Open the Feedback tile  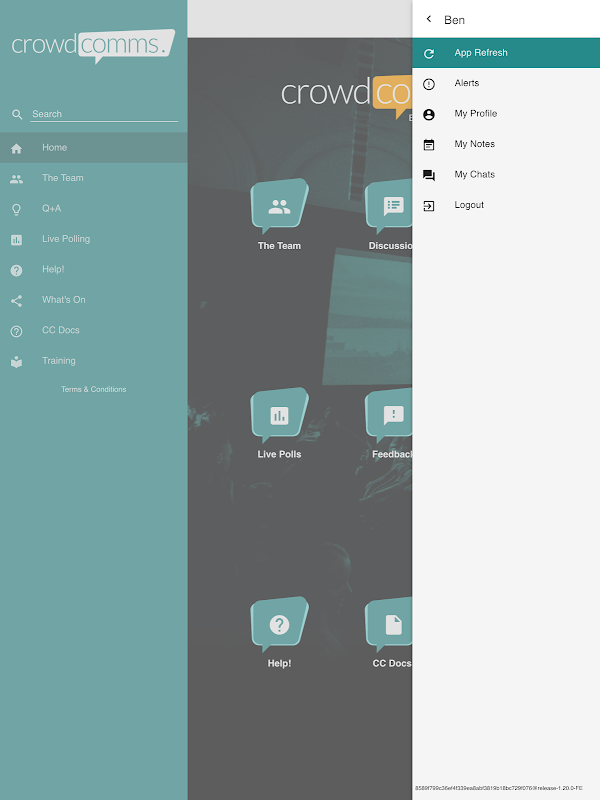[x=389, y=415]
